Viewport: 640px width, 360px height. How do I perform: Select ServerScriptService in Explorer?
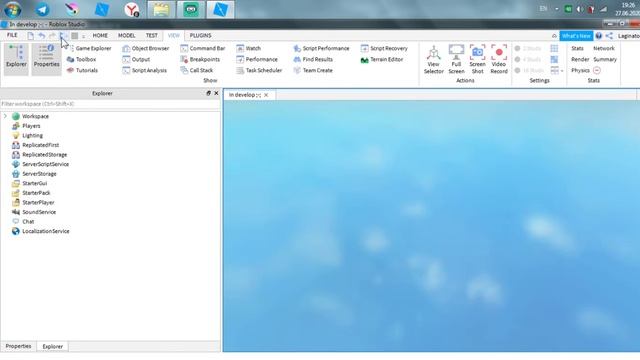[x=45, y=164]
